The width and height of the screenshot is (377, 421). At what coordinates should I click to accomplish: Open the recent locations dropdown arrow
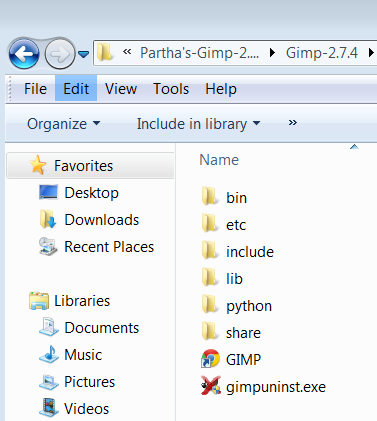tap(83, 54)
